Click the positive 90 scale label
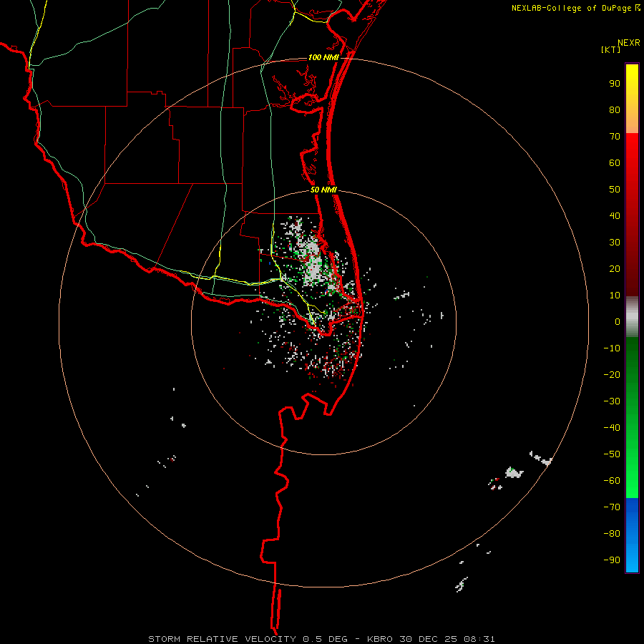Screen dimensions: 644x644 615,84
